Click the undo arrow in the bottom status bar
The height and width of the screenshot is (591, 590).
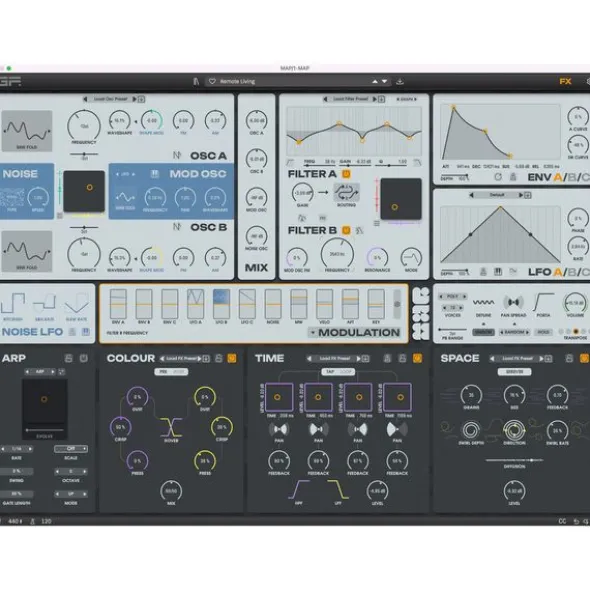(x=576, y=521)
